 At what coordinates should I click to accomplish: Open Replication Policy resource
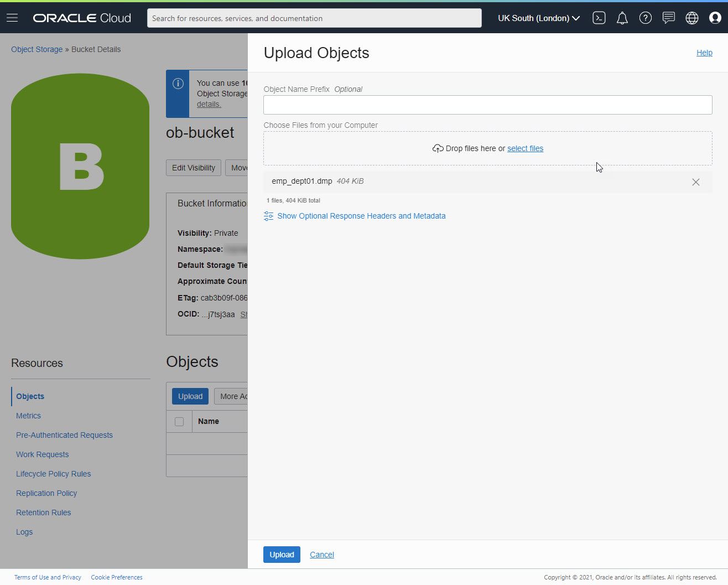click(46, 493)
